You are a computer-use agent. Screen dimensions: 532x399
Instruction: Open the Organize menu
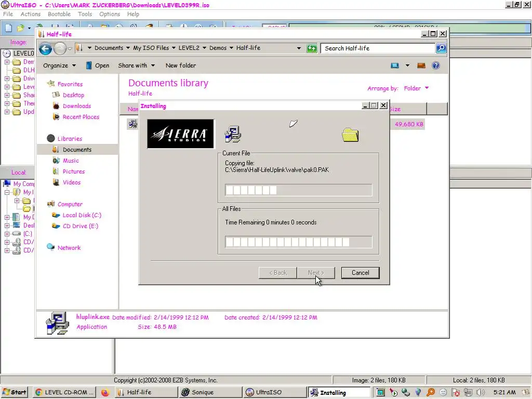59,65
